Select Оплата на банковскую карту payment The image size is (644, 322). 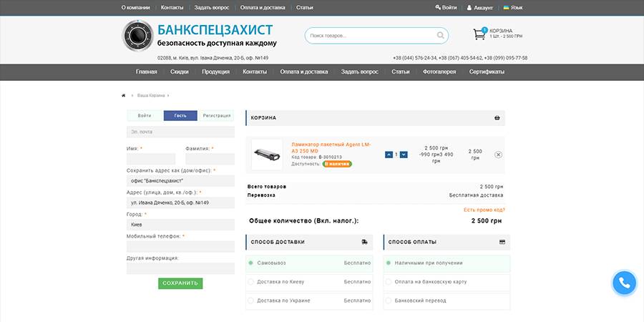tap(390, 282)
